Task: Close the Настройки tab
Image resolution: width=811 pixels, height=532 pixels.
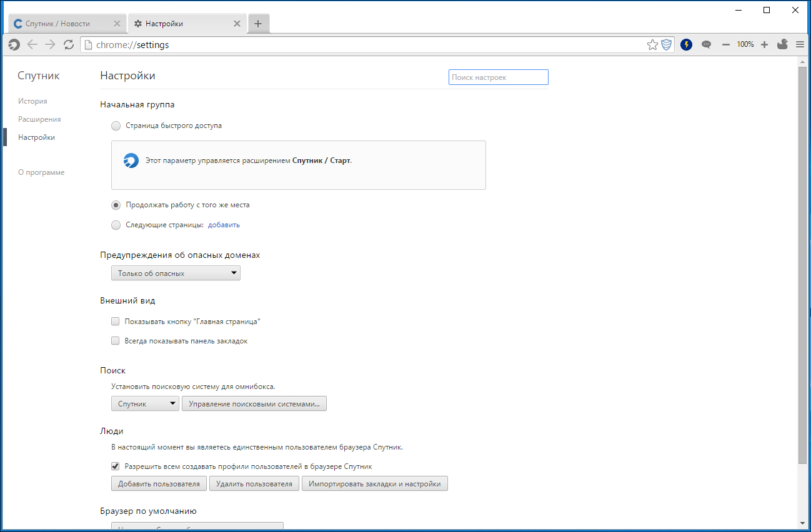Action: click(x=237, y=24)
